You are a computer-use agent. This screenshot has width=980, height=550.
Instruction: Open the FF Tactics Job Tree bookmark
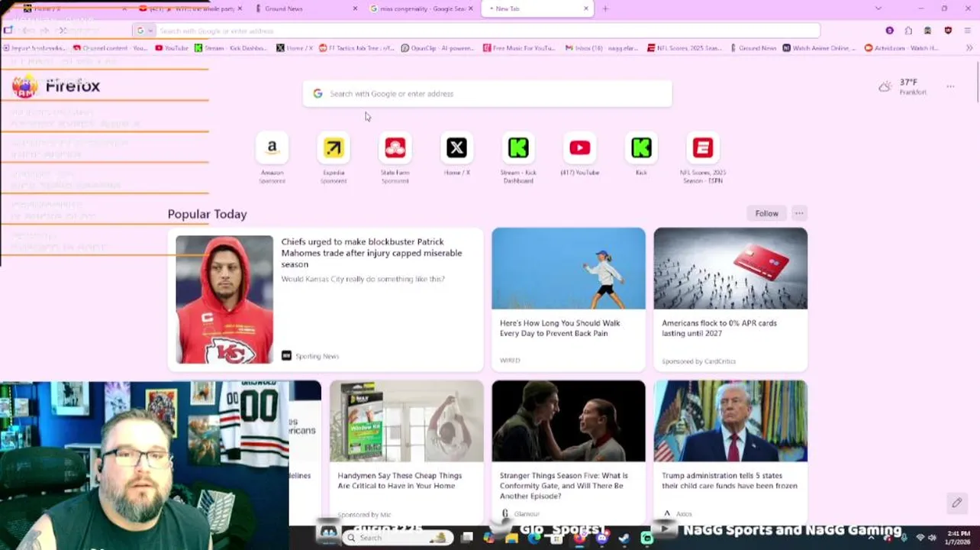coord(356,47)
